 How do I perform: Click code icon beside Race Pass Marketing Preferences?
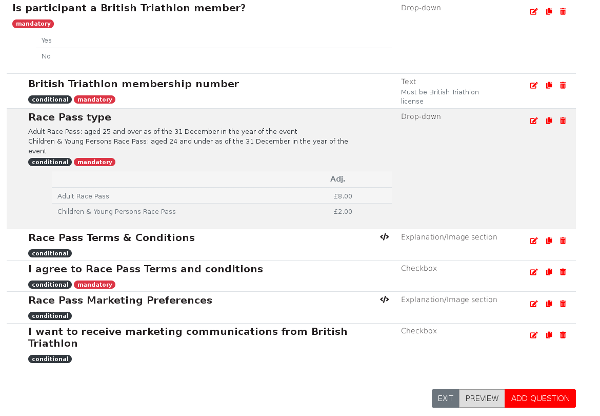tap(384, 300)
